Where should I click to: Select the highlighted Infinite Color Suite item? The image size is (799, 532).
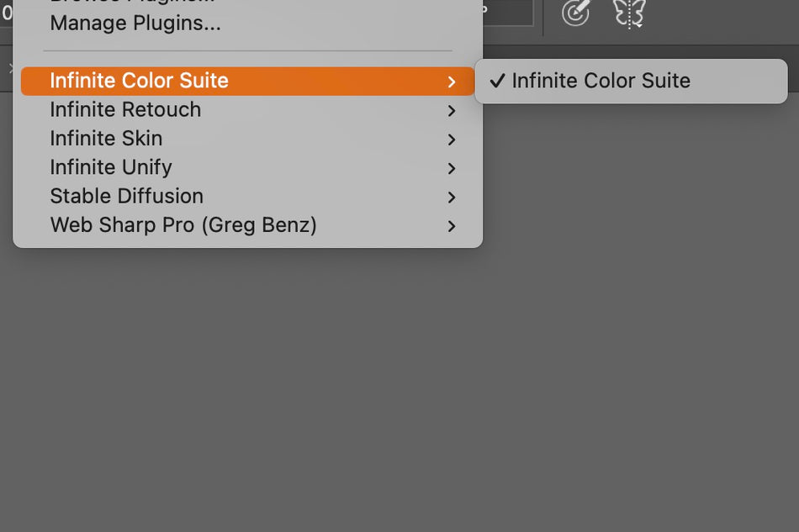[139, 81]
